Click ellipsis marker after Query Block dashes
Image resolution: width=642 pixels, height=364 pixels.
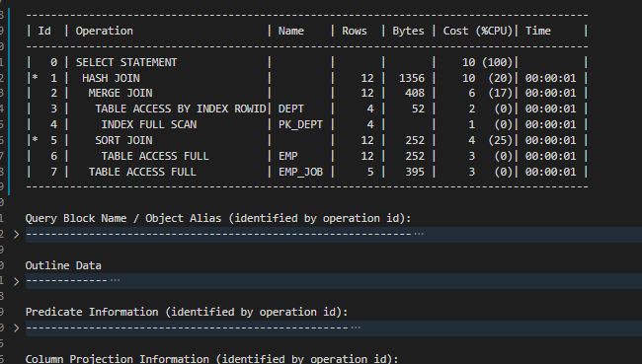[x=419, y=234]
